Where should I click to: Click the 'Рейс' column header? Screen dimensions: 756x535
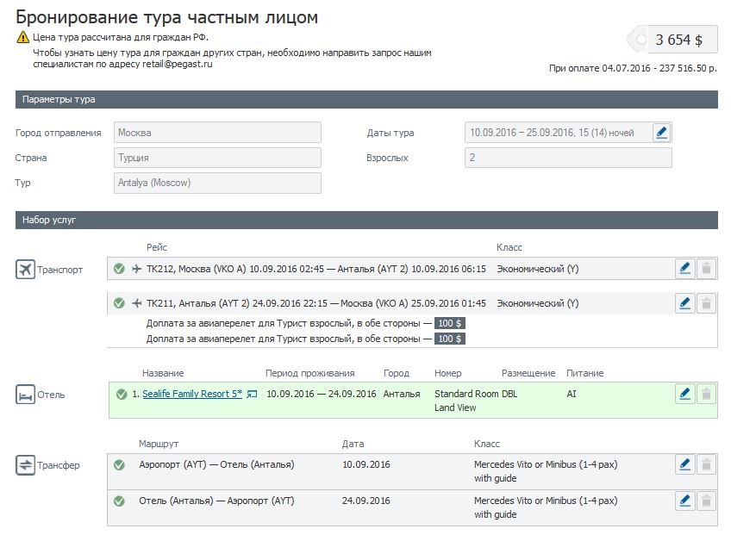tap(157, 247)
